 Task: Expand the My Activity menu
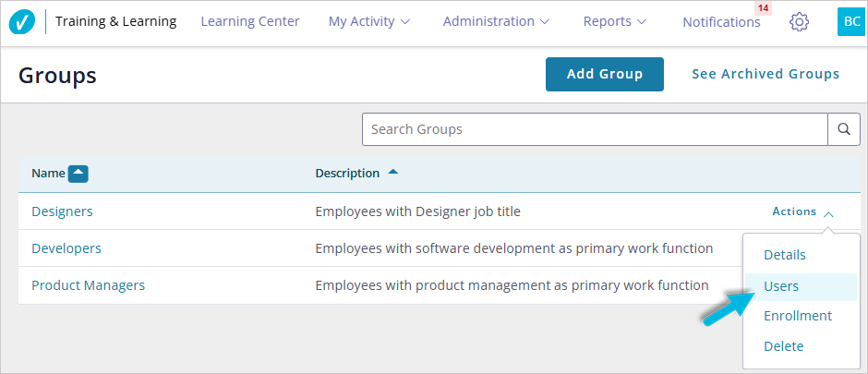369,21
